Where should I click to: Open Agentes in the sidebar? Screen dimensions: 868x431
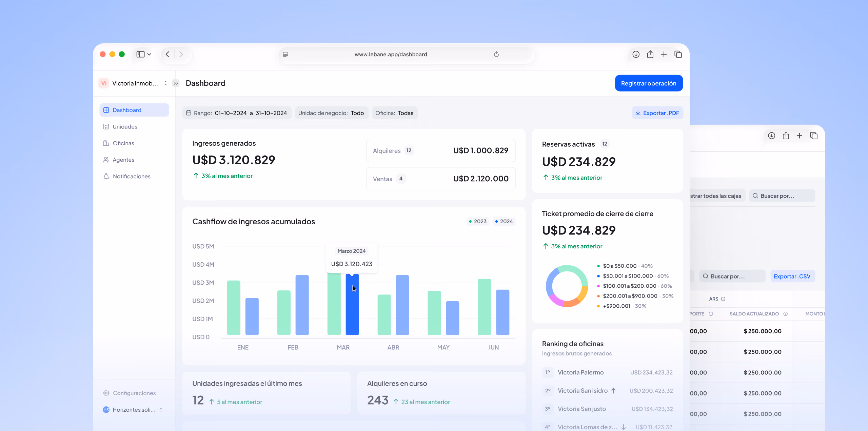134,160
